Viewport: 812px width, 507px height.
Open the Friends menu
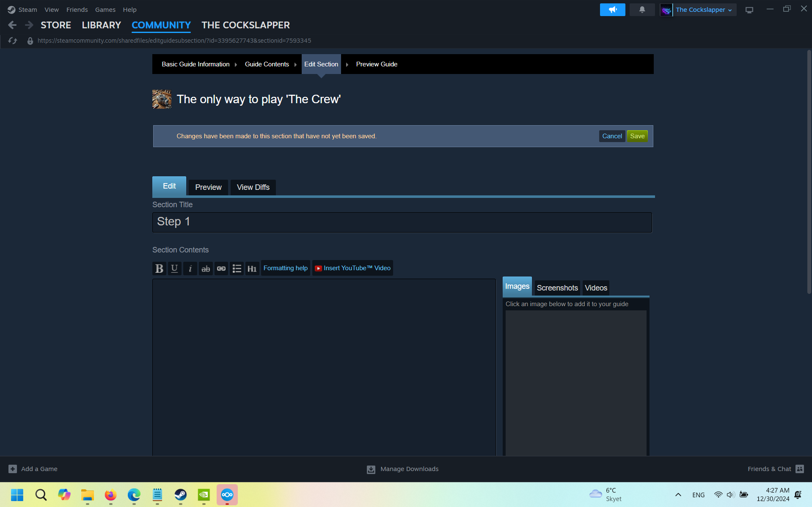coord(77,10)
